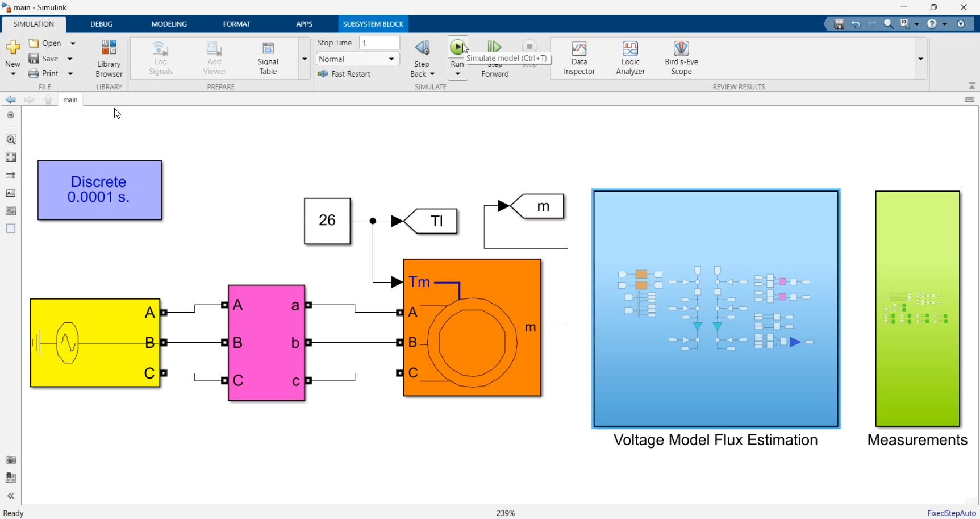The width and height of the screenshot is (980, 519).
Task: Click the Log Signals icon
Action: [161, 59]
